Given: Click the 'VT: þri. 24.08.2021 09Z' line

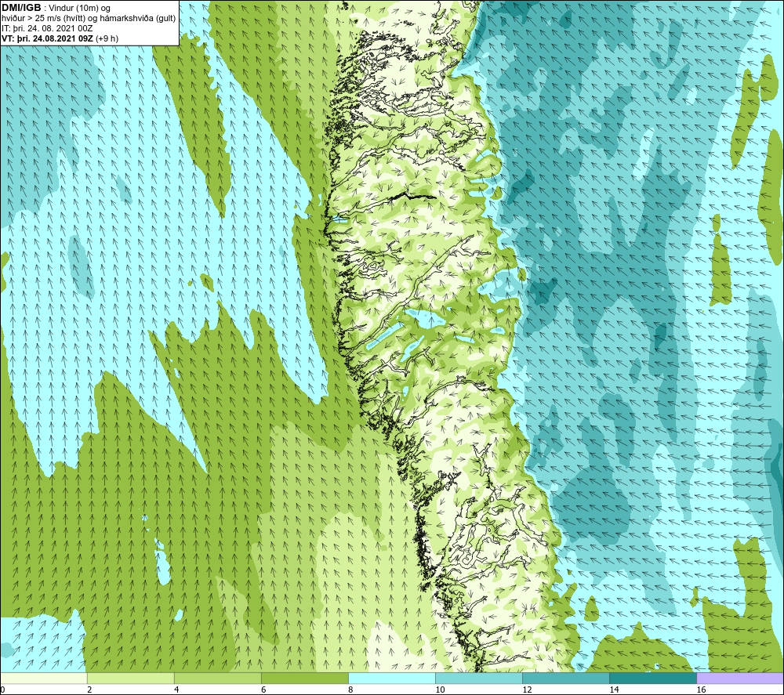Looking at the screenshot, I should [x=48, y=38].
